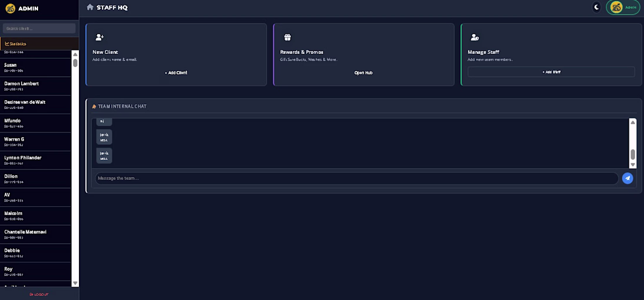Focus the Message the team input
Viewport: 644px width, 300px height.
(357, 178)
